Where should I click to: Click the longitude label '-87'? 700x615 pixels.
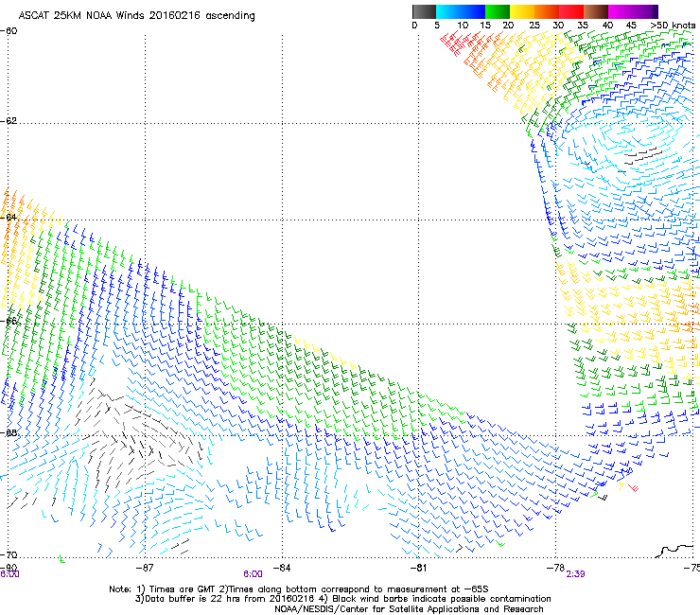(145, 568)
